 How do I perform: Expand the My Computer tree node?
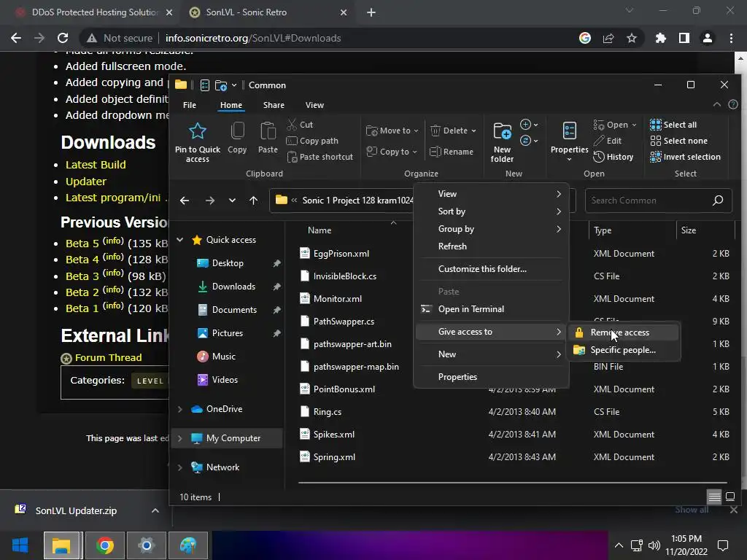click(180, 438)
